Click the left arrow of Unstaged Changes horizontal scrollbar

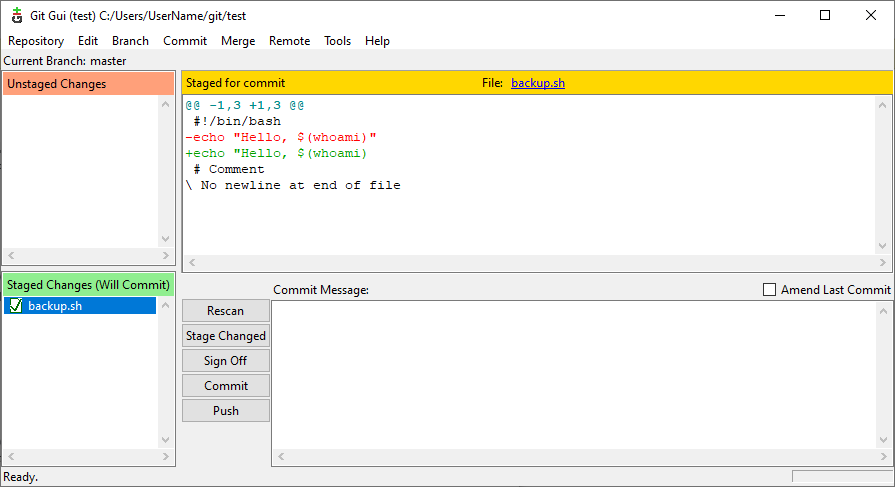coord(11,255)
